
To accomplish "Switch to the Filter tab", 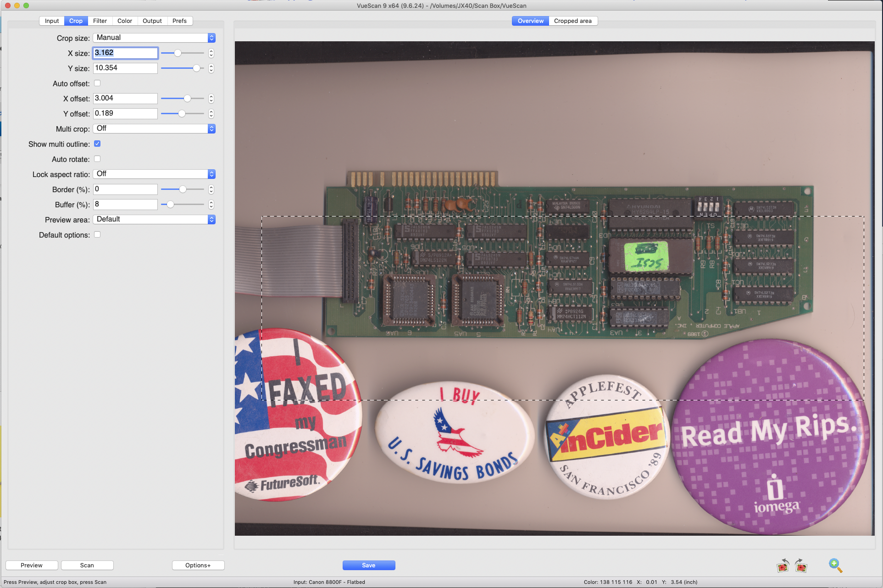I will (100, 21).
